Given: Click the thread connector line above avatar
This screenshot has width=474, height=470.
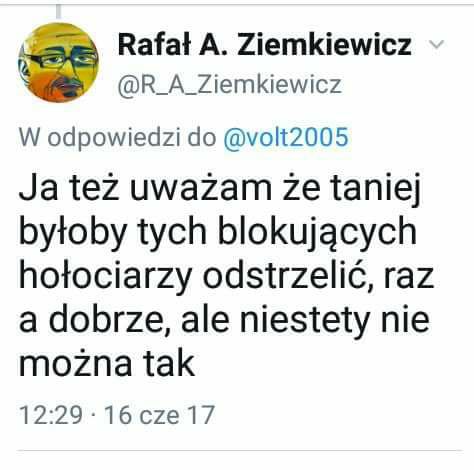Looking at the screenshot, I should click(59, 11).
